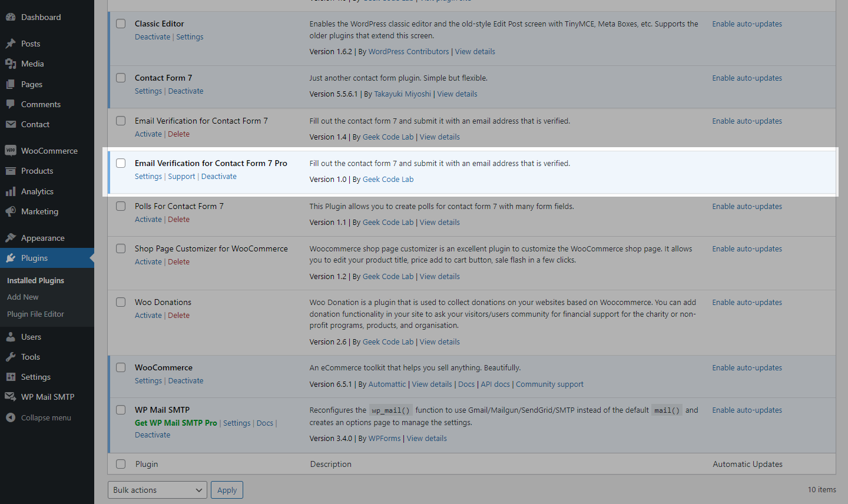Open Get WP Mail SMTP Pro link
848x504 pixels.
coord(175,423)
